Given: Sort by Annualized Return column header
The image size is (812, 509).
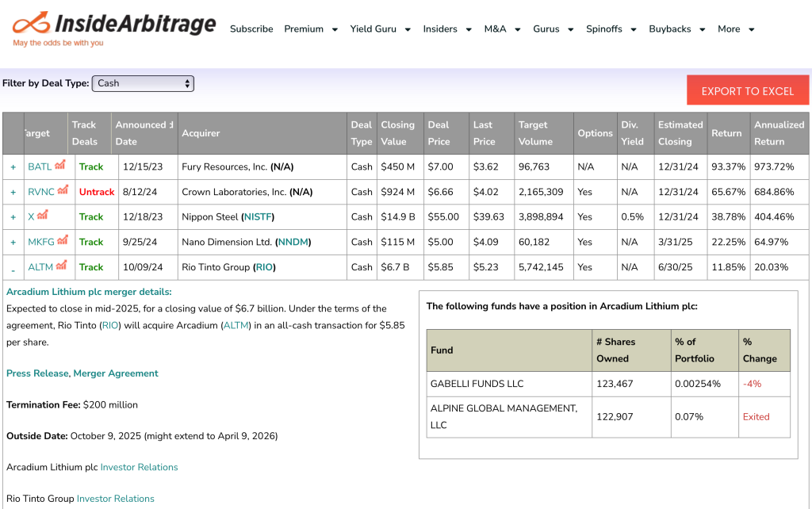Looking at the screenshot, I should [779, 133].
